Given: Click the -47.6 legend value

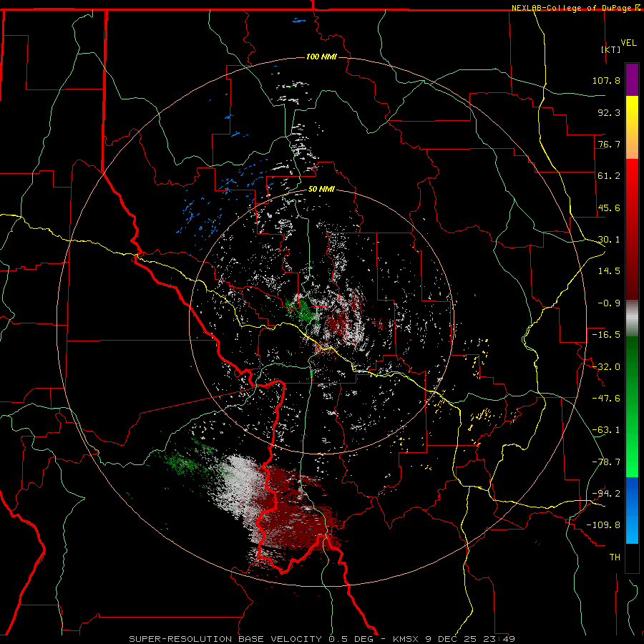Looking at the screenshot, I should coord(606,399).
